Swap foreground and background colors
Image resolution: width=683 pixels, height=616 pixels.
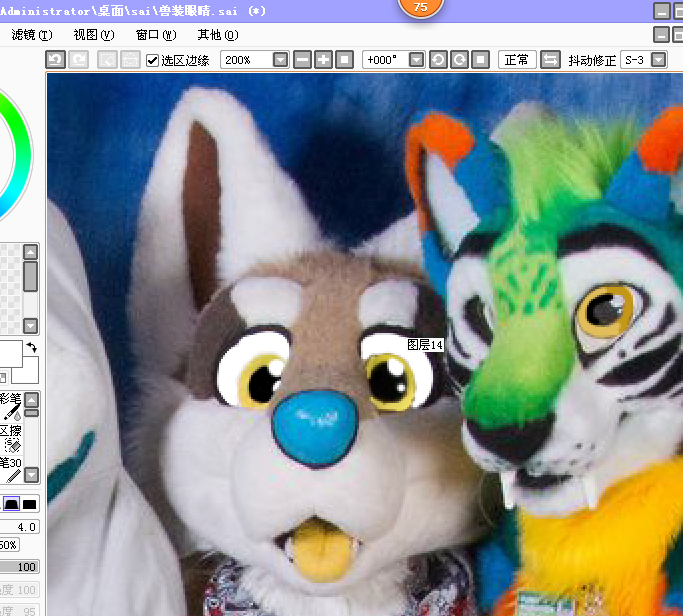coord(31,347)
